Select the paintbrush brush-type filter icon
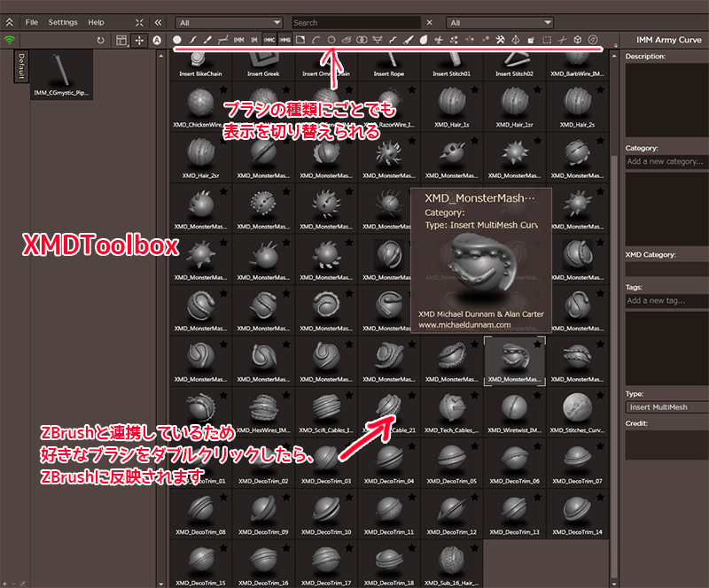Screen dimensions: 709x588 (206, 40)
